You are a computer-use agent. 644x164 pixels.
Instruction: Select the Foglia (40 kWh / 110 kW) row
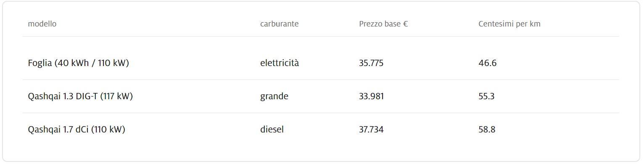[x=321, y=63]
